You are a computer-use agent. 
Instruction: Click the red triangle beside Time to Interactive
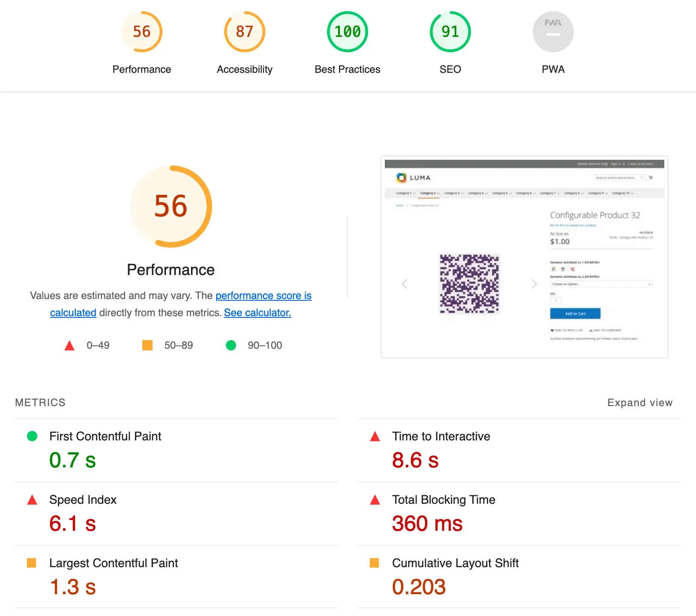[375, 437]
